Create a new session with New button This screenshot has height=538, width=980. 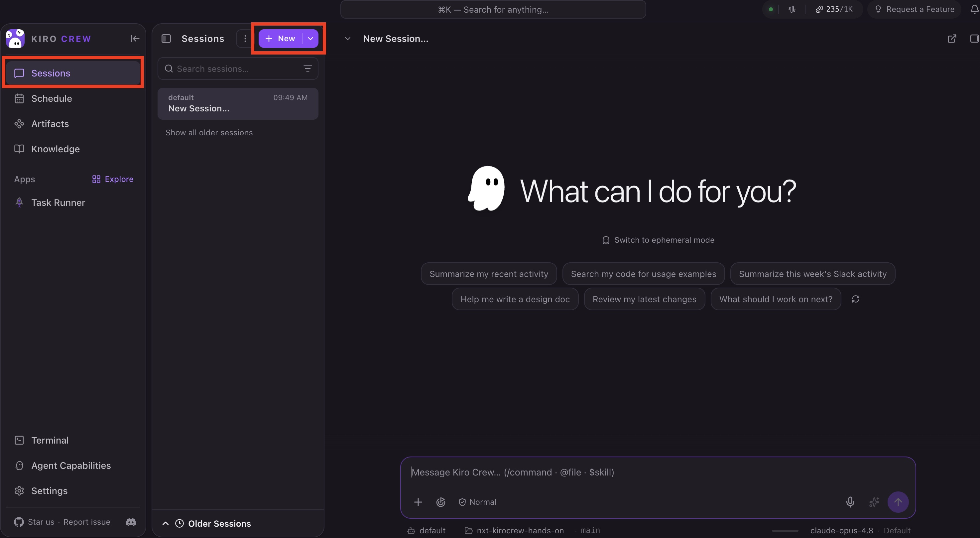click(280, 39)
